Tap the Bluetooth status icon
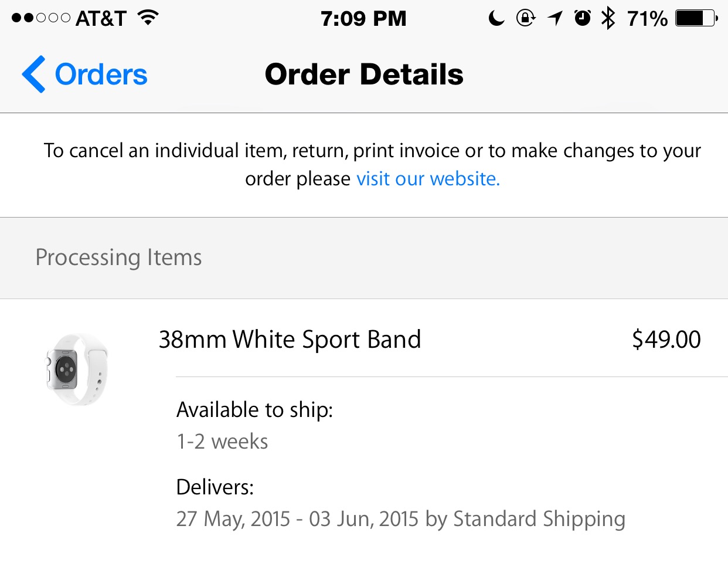The height and width of the screenshot is (563, 728). (x=608, y=19)
